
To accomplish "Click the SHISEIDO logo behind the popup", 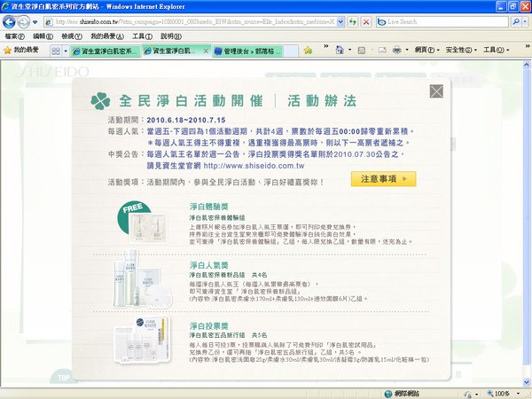I will 52,72.
